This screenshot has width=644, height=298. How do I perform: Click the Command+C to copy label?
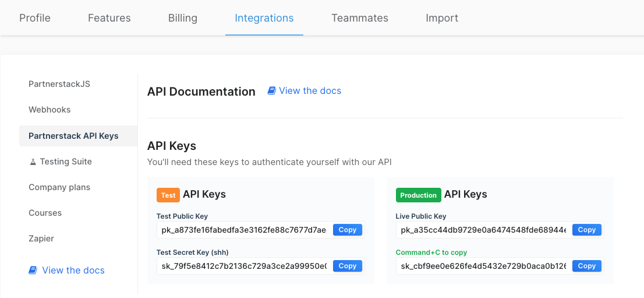(431, 253)
